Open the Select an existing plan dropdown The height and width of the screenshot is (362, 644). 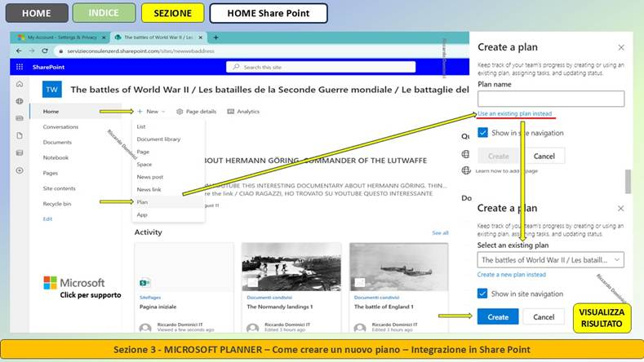pos(550,260)
